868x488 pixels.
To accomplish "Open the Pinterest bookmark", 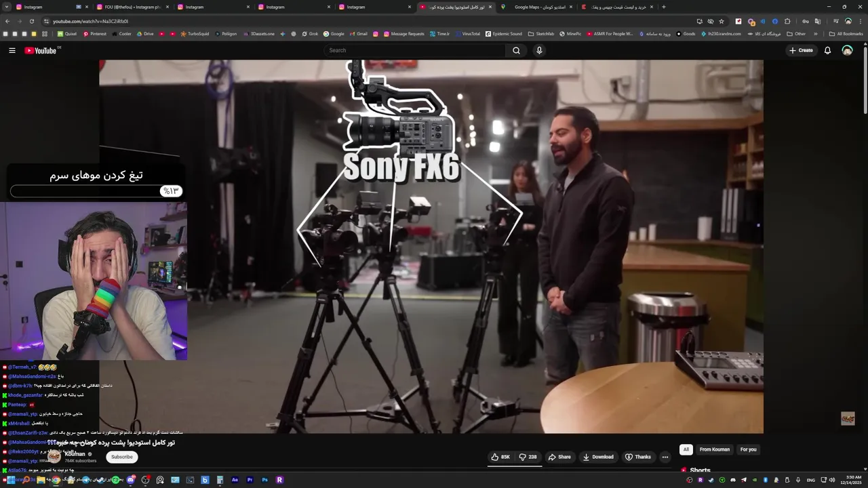I will [95, 34].
